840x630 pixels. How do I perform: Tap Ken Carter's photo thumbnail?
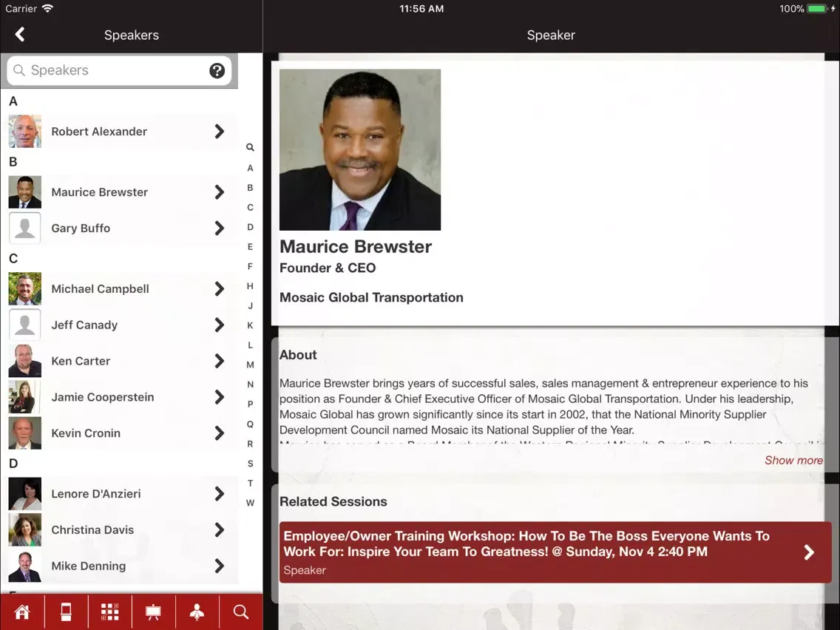24,361
